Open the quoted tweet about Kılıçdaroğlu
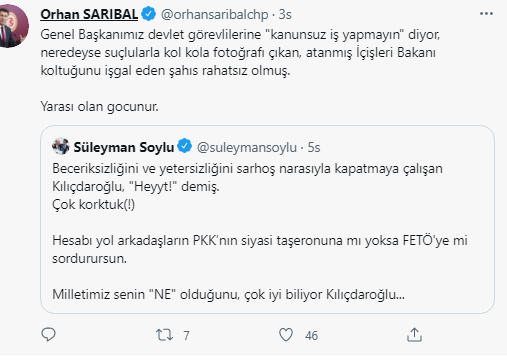The image size is (507, 362). (267, 219)
